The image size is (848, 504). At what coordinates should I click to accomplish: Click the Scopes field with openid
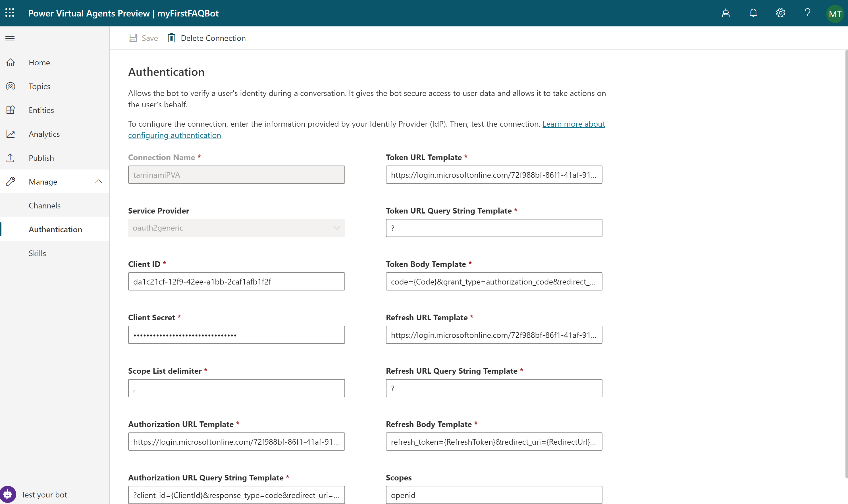coord(494,495)
